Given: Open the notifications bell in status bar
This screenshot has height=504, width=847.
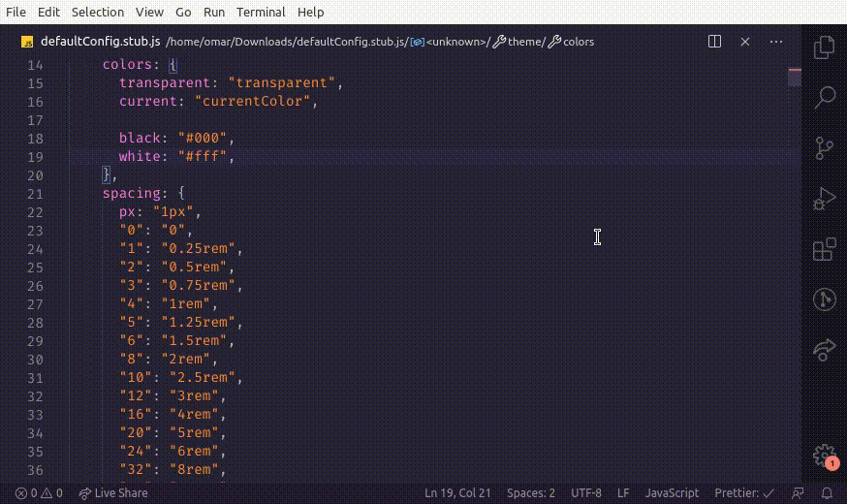Looking at the screenshot, I should pos(827,492).
